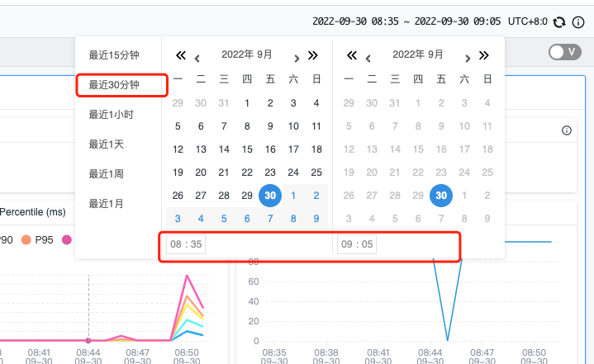594x364 pixels.
Task: Click the UTC+8:0 timezone label
Action: 527,21
